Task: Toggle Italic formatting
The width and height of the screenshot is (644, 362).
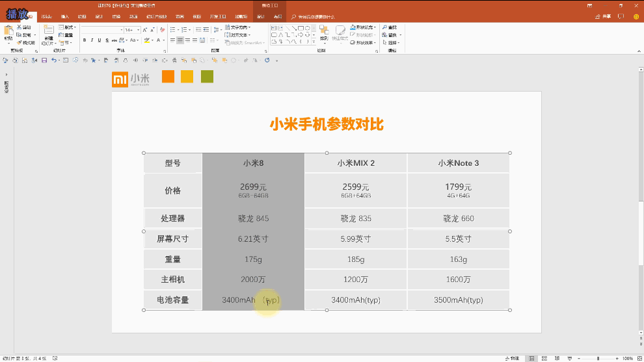Action: click(x=92, y=40)
